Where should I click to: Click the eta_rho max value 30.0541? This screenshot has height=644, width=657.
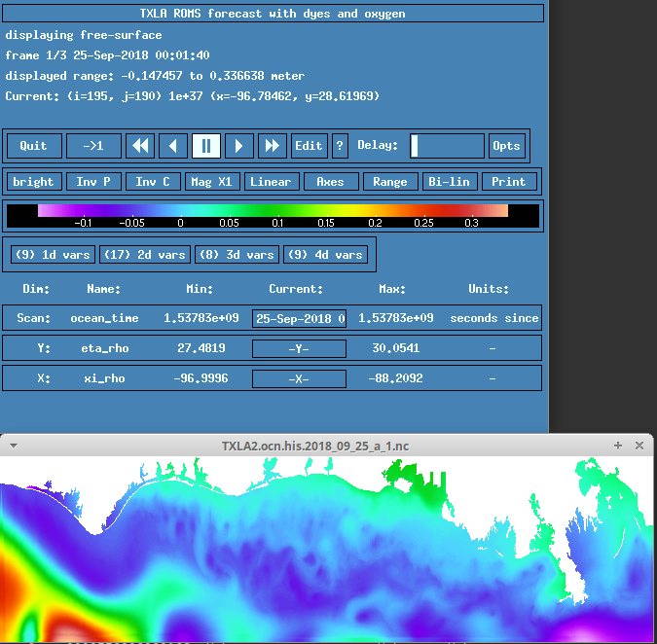coord(396,348)
